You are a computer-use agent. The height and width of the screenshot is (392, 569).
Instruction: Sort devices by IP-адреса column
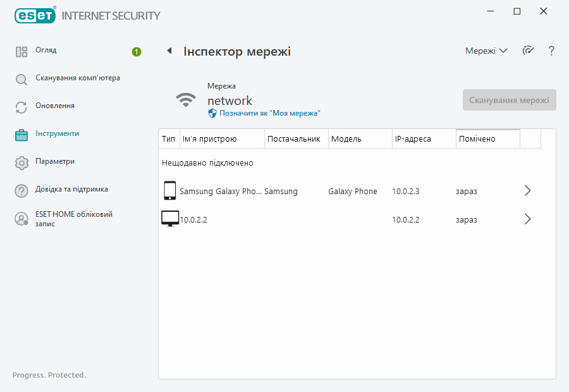point(424,139)
